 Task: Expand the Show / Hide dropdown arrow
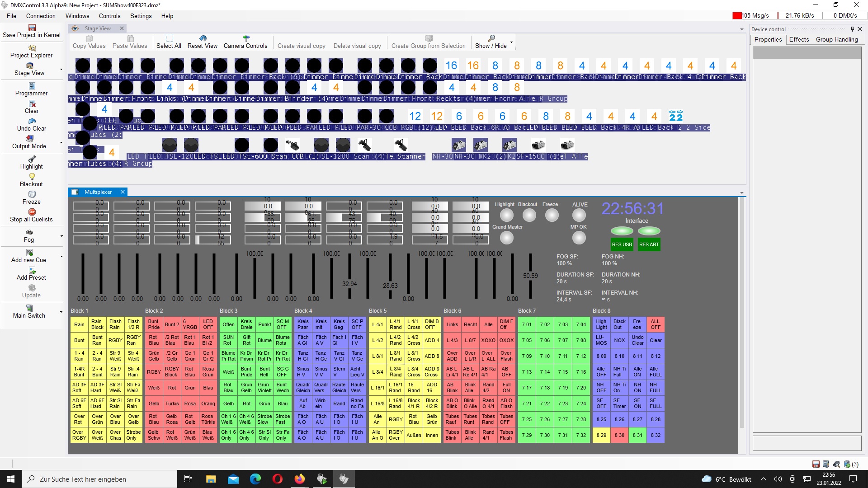(511, 42)
